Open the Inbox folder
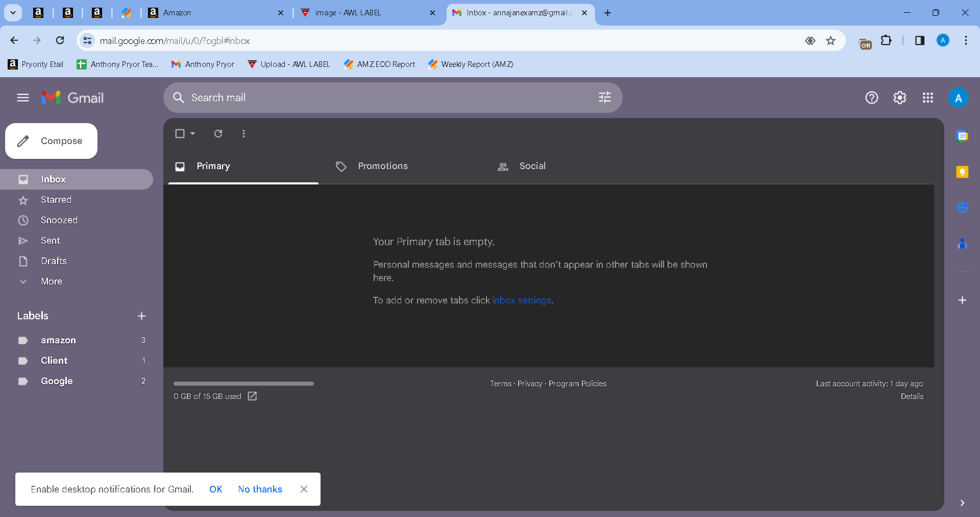This screenshot has height=517, width=980. click(x=77, y=179)
